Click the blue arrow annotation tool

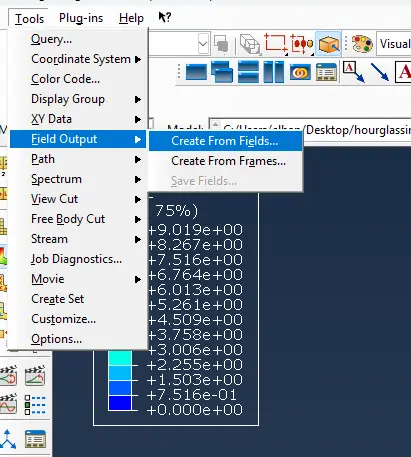click(380, 72)
